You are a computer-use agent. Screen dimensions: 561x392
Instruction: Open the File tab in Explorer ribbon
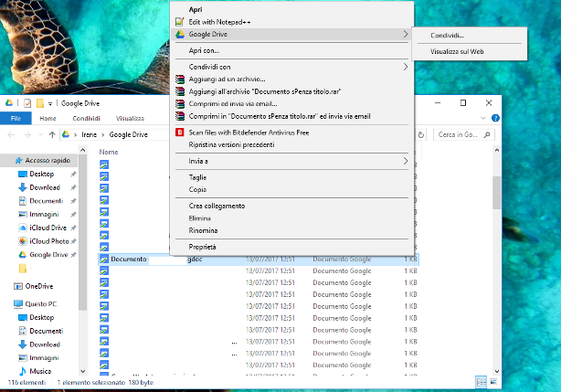tap(16, 119)
